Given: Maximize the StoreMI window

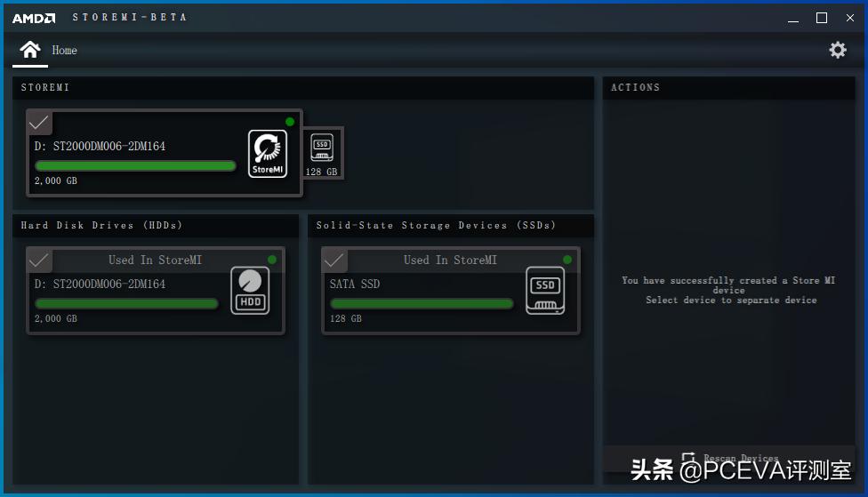Looking at the screenshot, I should click(x=822, y=18).
